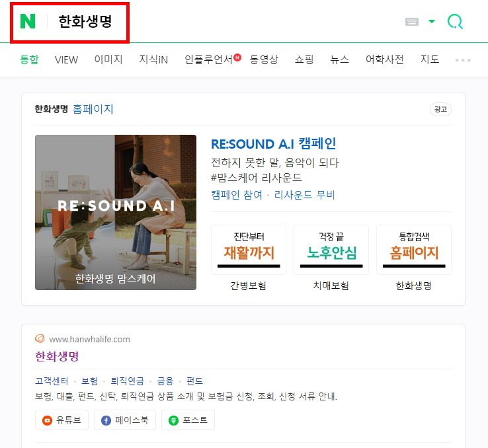
Task: Open the 간병보험 link
Action: (x=249, y=285)
